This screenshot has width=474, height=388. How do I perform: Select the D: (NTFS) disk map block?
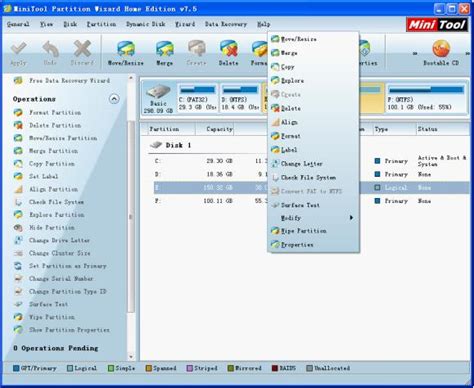(240, 98)
